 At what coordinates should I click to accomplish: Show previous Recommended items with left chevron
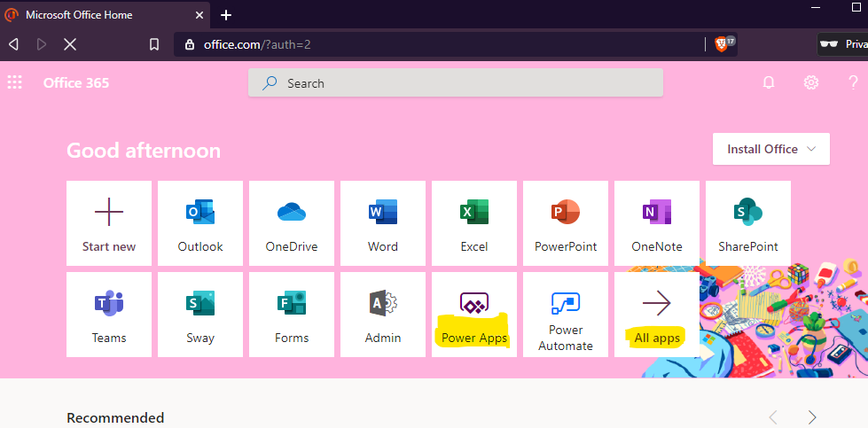(773, 417)
